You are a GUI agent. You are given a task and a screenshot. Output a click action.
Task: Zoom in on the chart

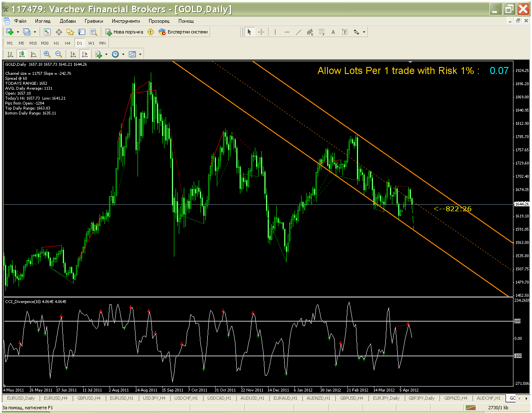(x=47, y=54)
